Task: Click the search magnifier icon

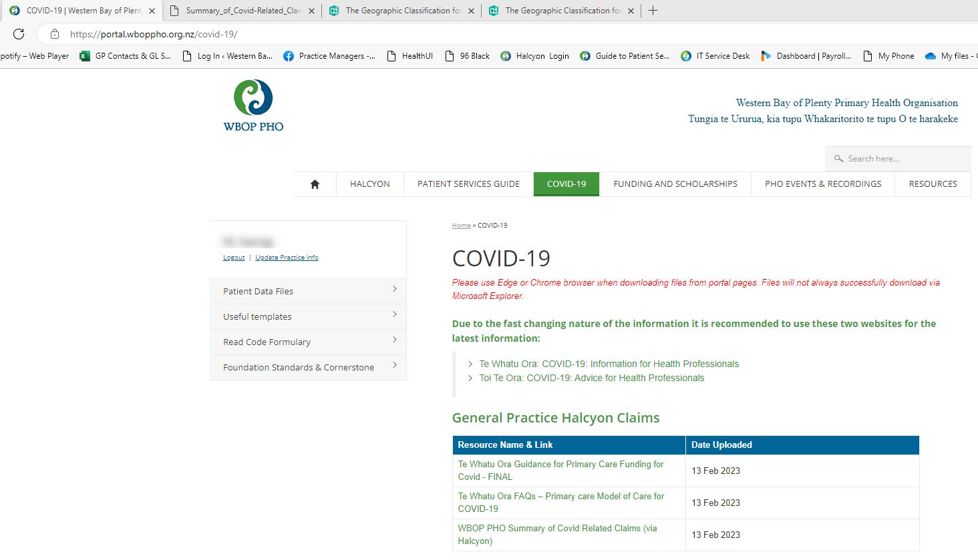Action: (x=839, y=159)
